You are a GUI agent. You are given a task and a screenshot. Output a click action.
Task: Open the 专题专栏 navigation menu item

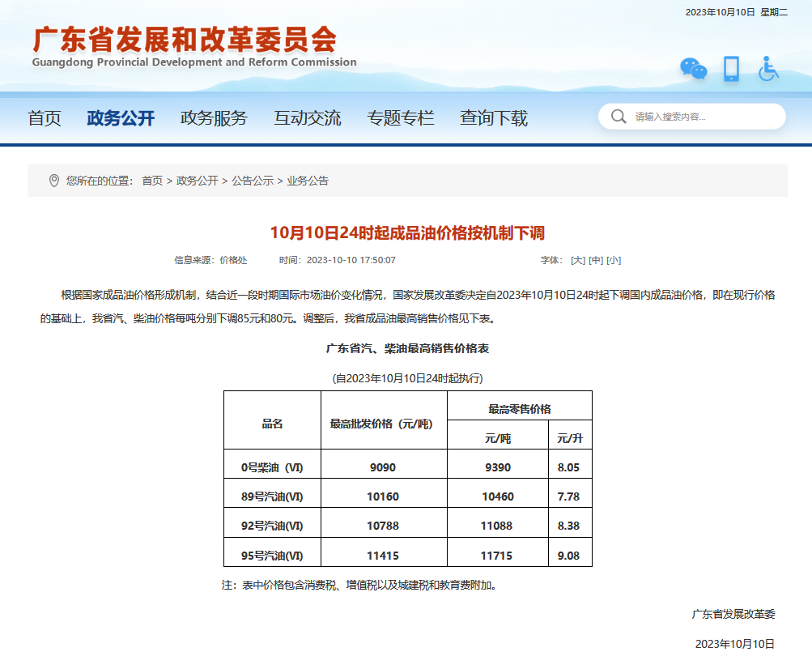point(401,118)
